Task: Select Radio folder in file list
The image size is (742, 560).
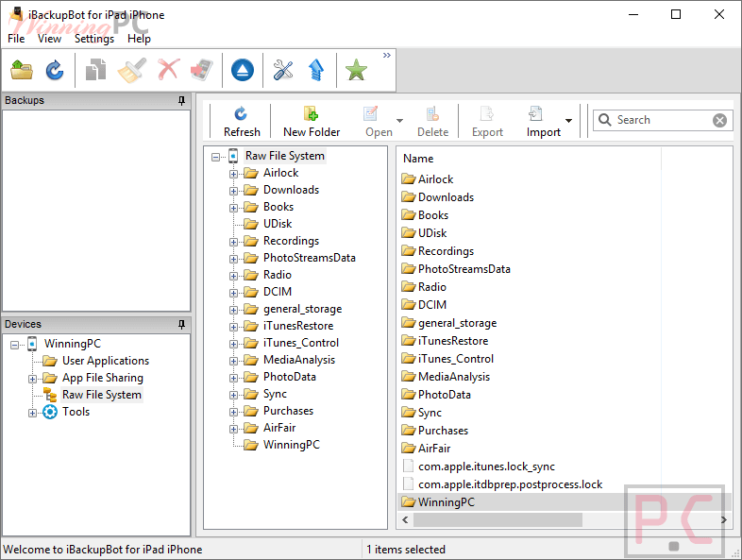Action: (432, 287)
